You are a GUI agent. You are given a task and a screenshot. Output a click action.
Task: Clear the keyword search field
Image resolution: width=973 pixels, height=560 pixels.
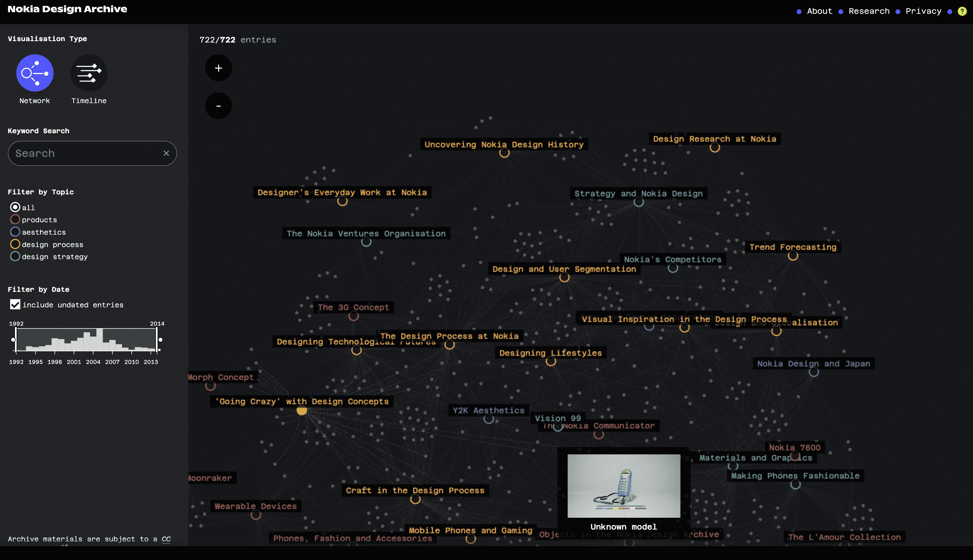click(166, 153)
